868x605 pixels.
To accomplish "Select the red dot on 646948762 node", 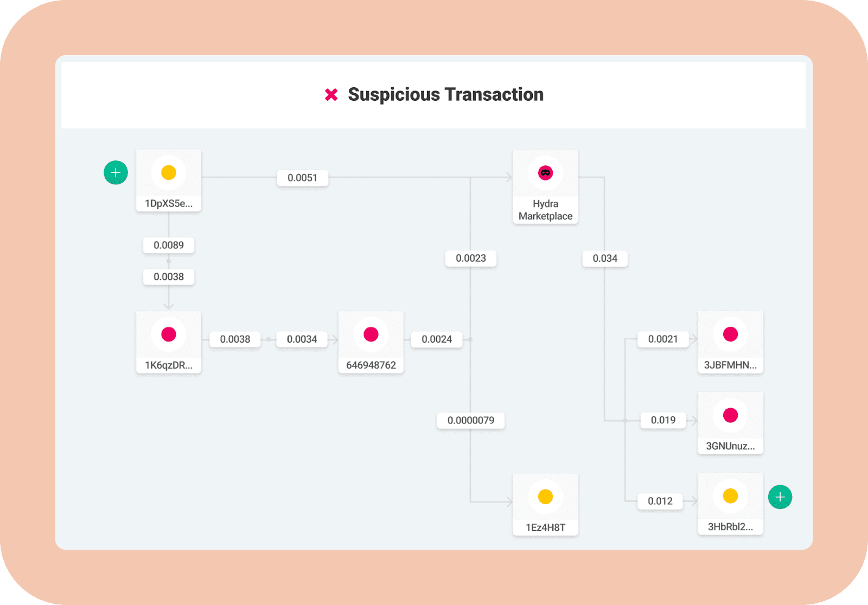I will 371,334.
